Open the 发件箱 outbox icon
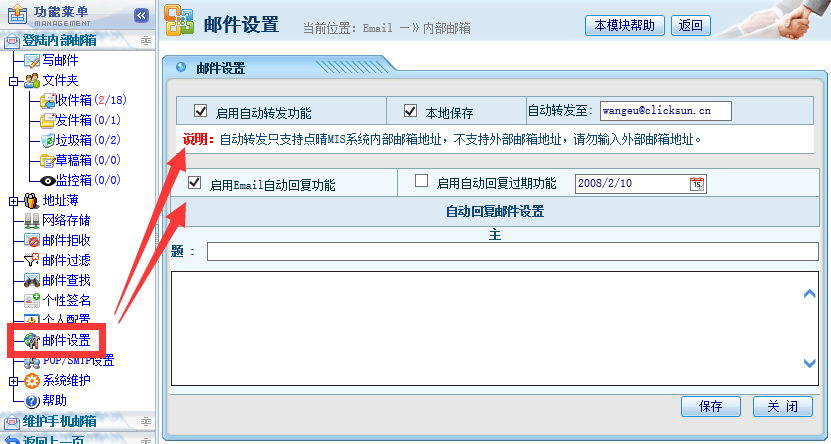 48,121
